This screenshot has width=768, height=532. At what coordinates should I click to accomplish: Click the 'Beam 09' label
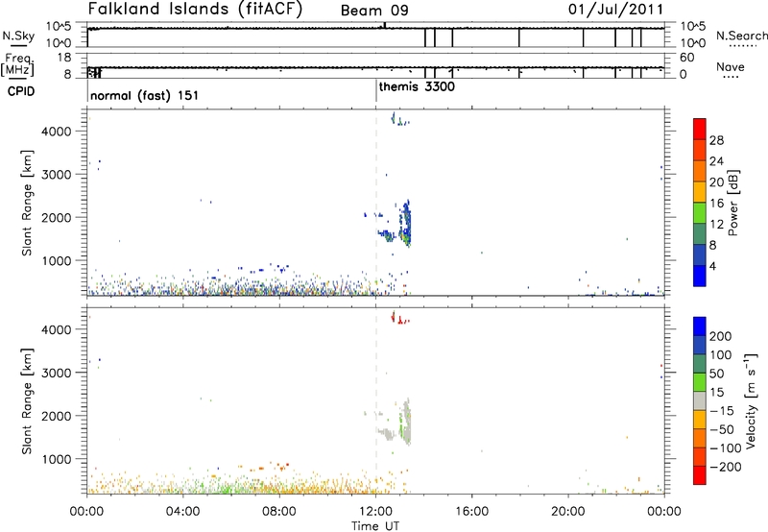[374, 11]
